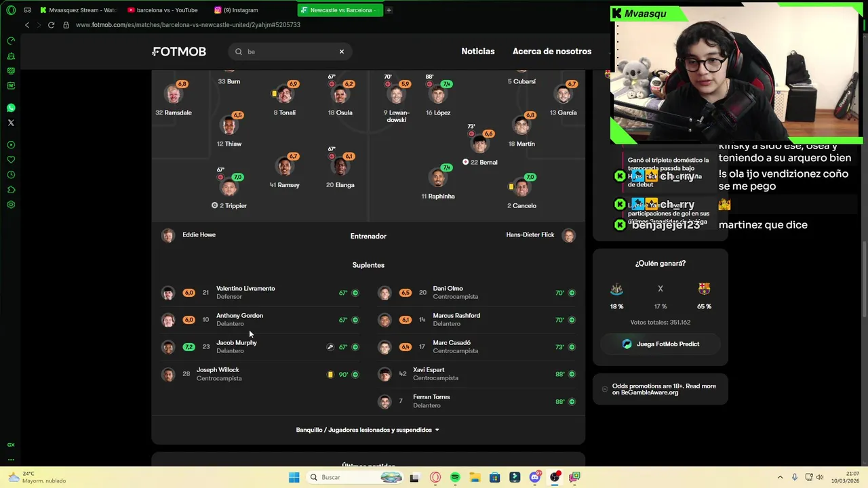Open Discord from the taskbar

tap(535, 477)
